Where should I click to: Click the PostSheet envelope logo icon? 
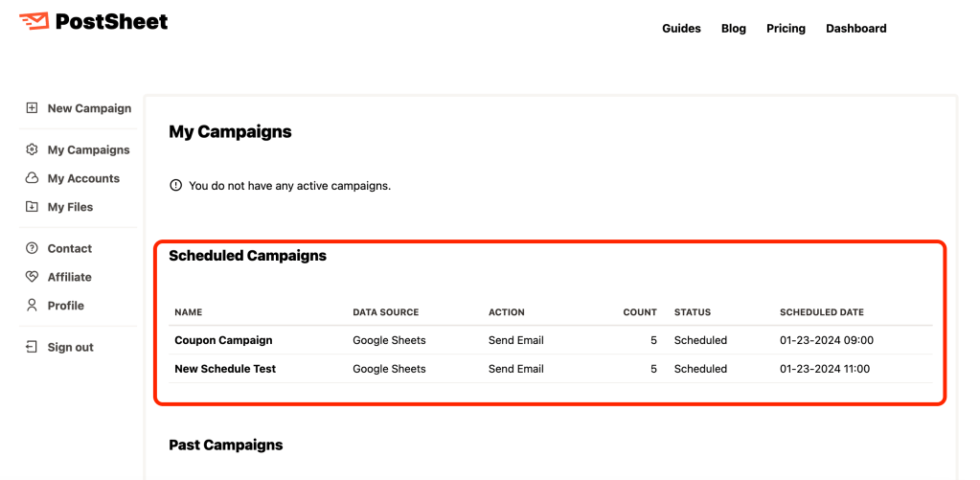34,21
